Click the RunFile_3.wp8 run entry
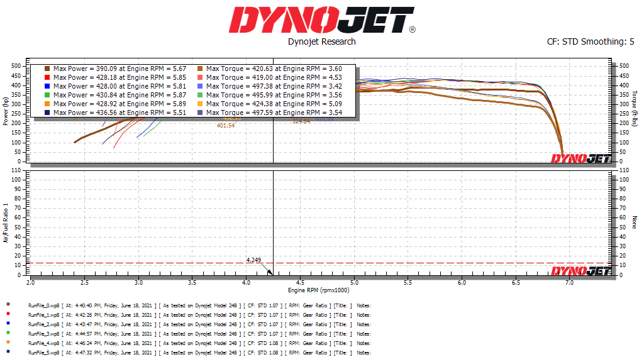 (x=199, y=334)
